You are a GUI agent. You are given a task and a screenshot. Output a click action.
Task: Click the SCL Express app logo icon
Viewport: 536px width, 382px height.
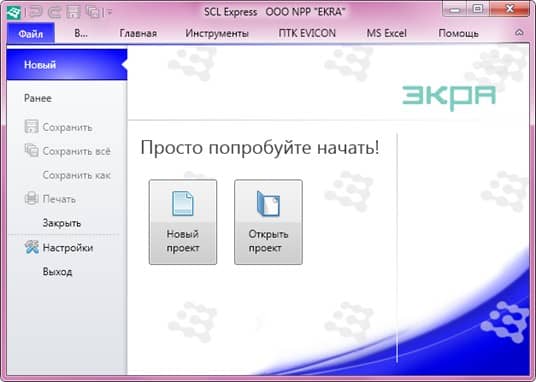click(x=14, y=12)
